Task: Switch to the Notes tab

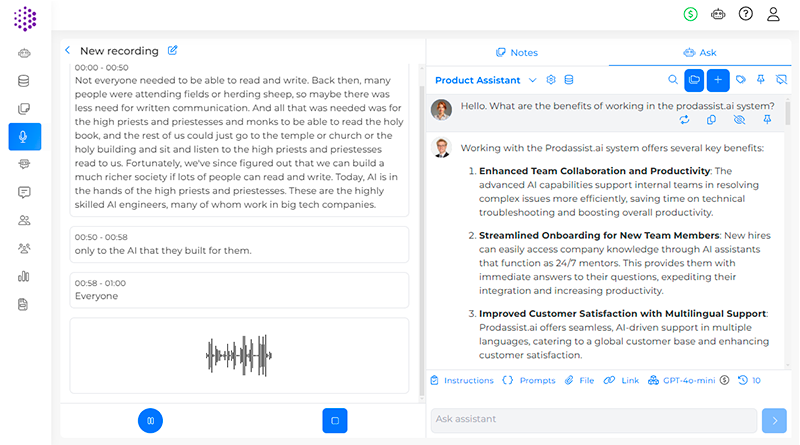Action: (x=517, y=52)
